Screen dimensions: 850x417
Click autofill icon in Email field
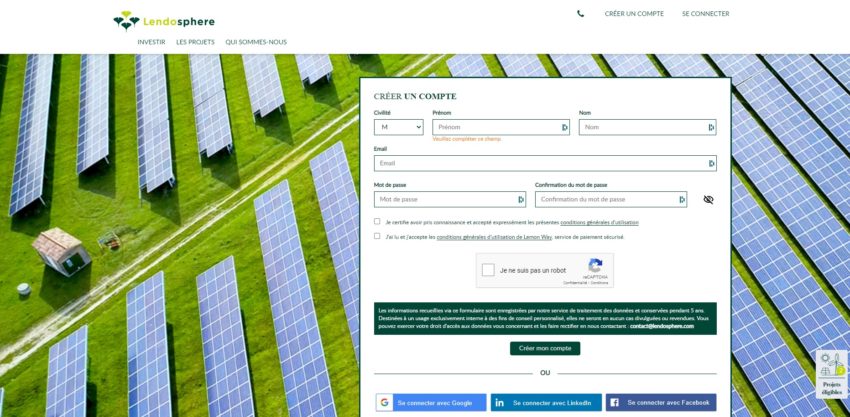tap(711, 163)
